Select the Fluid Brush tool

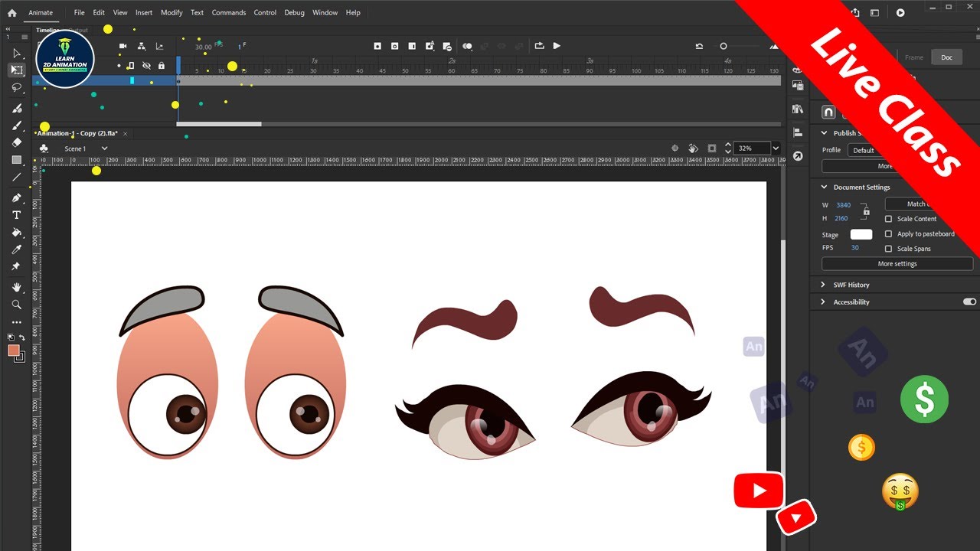point(16,108)
